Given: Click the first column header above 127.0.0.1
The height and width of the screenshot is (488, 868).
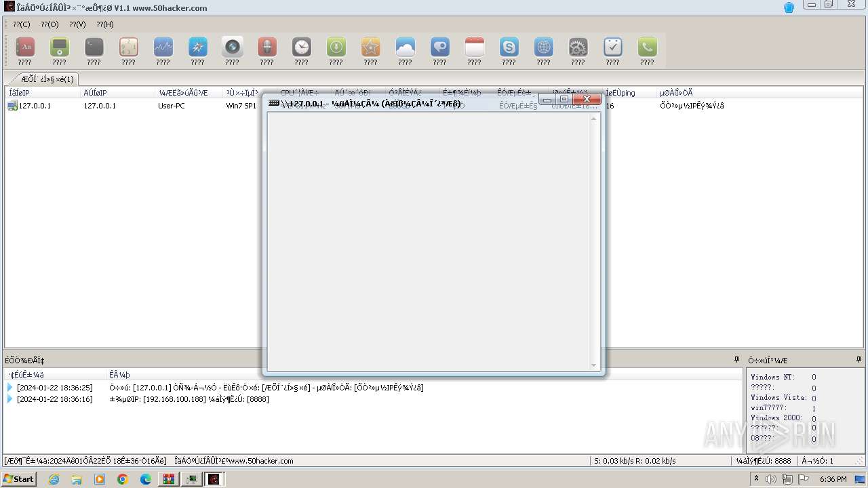Looking at the screenshot, I should tap(42, 93).
